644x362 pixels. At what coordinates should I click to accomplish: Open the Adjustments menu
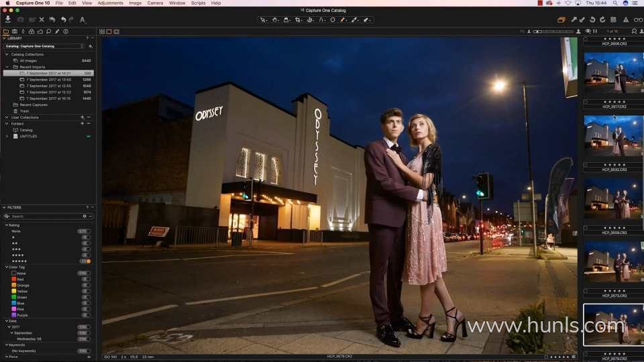tap(110, 3)
